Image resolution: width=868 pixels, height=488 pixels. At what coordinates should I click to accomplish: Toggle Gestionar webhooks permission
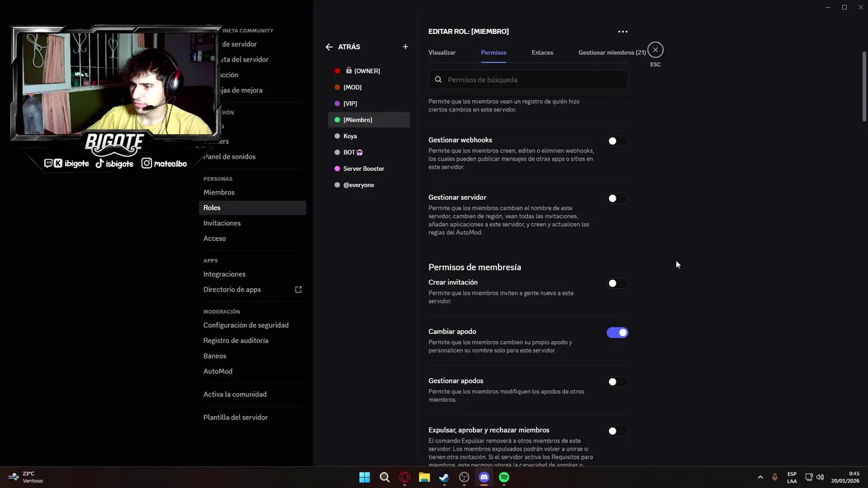(x=617, y=141)
